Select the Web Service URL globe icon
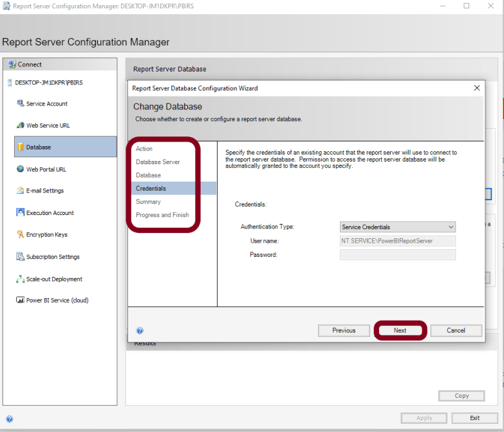Image resolution: width=504 pixels, height=432 pixels. (21, 126)
